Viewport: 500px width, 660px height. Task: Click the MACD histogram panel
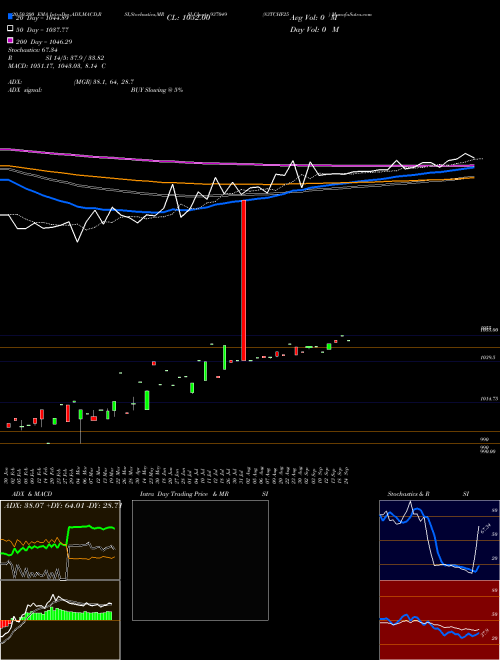point(60,620)
